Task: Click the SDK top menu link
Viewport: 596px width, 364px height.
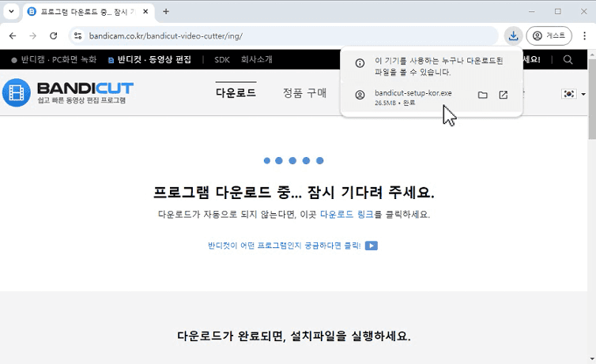Action: pos(222,59)
